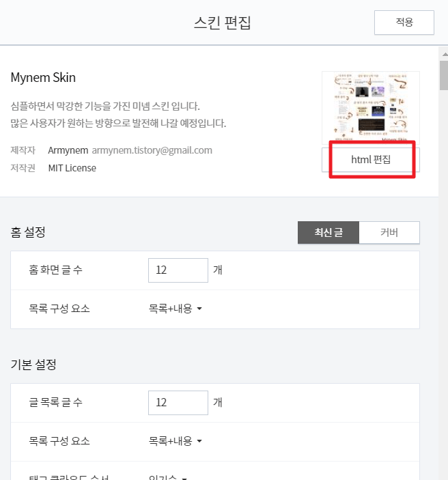Select the 최신글 home setting tab

[328, 233]
